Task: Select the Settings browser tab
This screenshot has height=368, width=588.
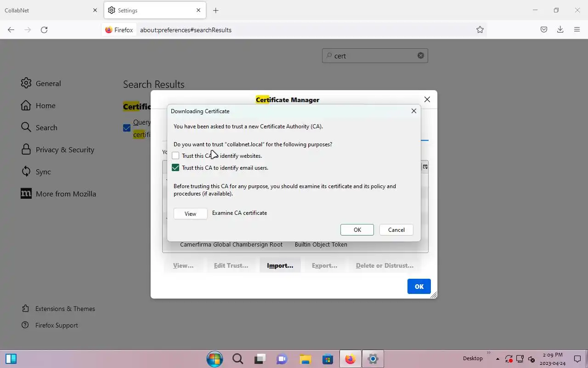Action: pos(155,10)
